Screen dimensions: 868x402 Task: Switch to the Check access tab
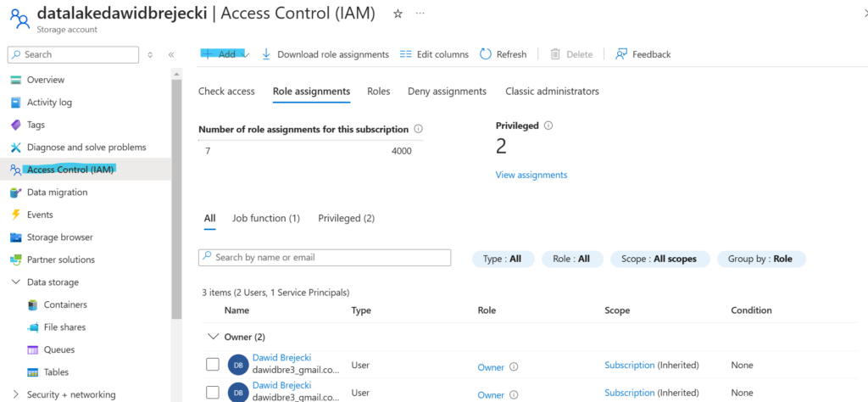pyautogui.click(x=226, y=92)
